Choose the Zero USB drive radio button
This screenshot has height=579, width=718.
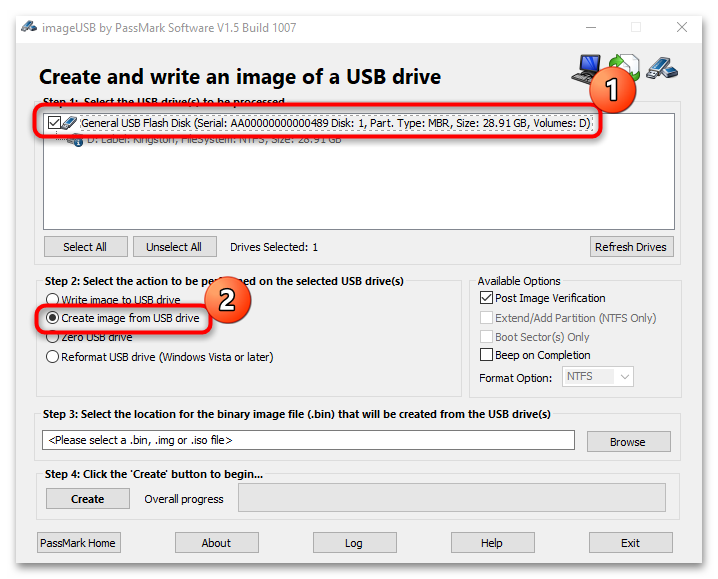coord(53,337)
